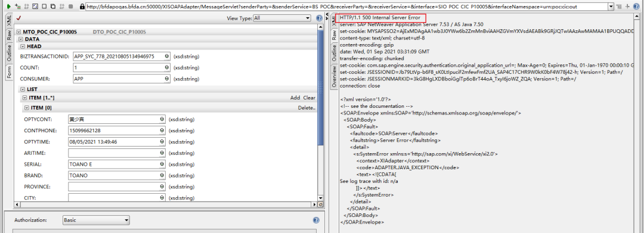Viewport: 644px width, 233px height.
Task: Switch to request XML tab
Action: (x=9, y=21)
